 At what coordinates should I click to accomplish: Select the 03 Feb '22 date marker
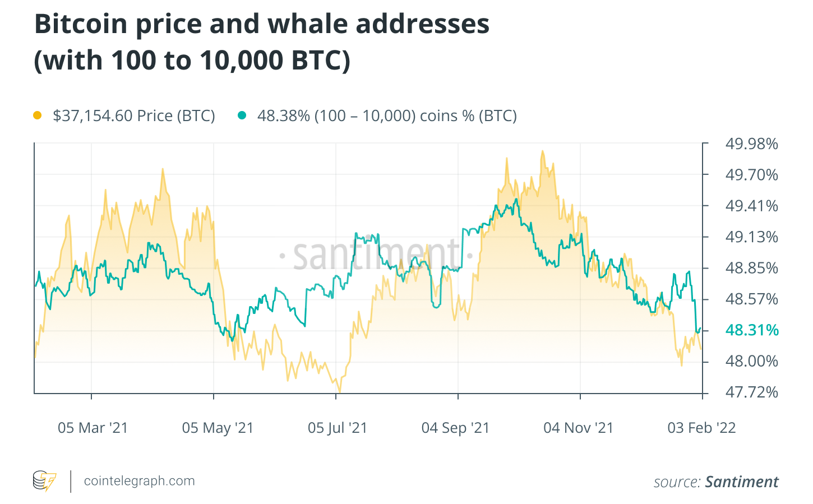tap(701, 428)
